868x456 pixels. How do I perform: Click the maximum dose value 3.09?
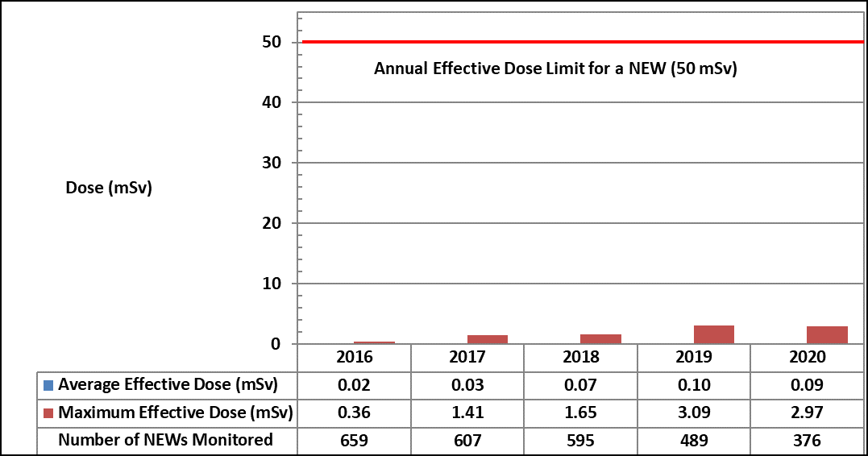pos(694,412)
